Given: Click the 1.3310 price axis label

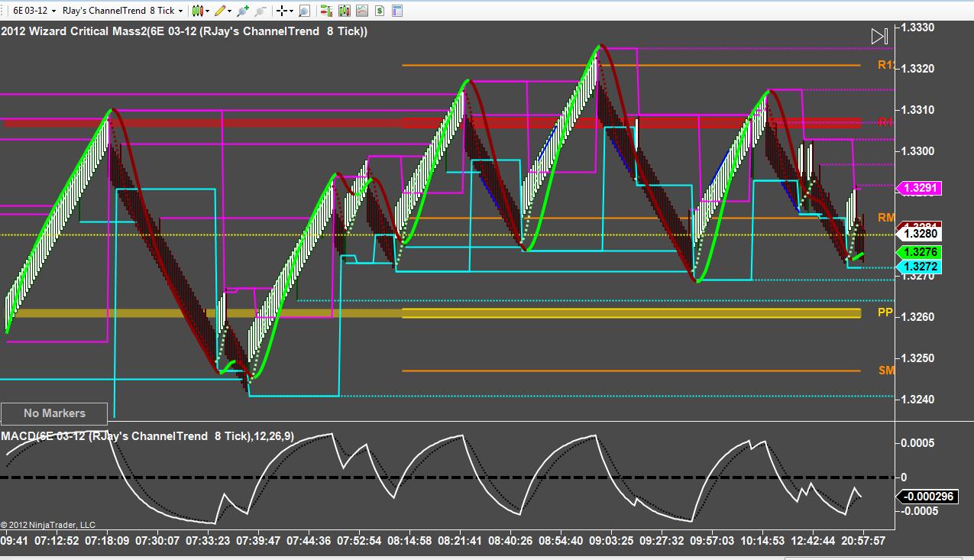Looking at the screenshot, I should pyautogui.click(x=918, y=110).
